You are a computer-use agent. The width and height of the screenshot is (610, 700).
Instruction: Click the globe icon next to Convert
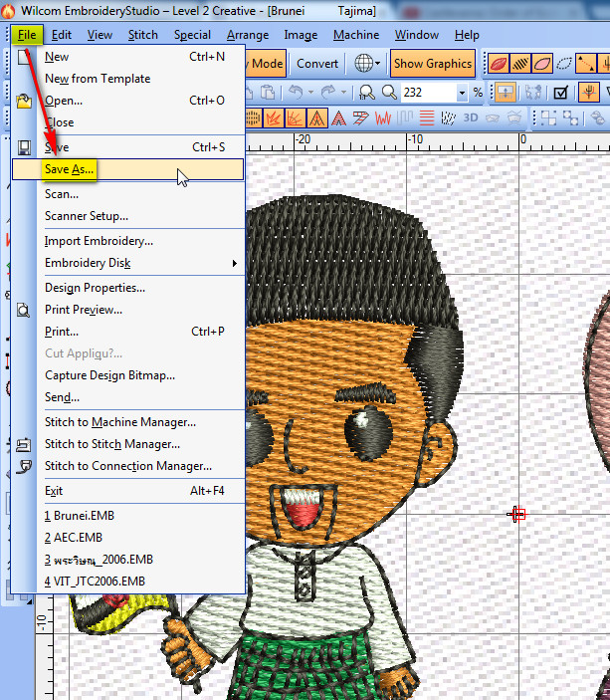(x=363, y=64)
